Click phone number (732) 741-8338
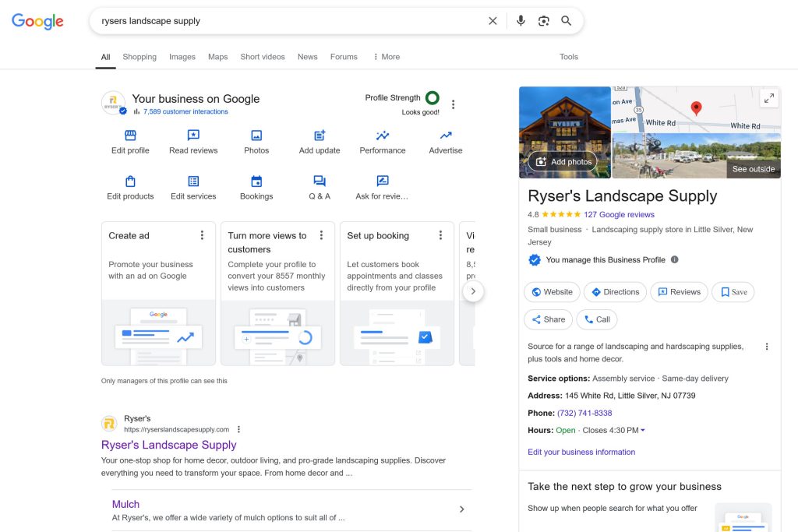This screenshot has height=532, width=798. (584, 413)
